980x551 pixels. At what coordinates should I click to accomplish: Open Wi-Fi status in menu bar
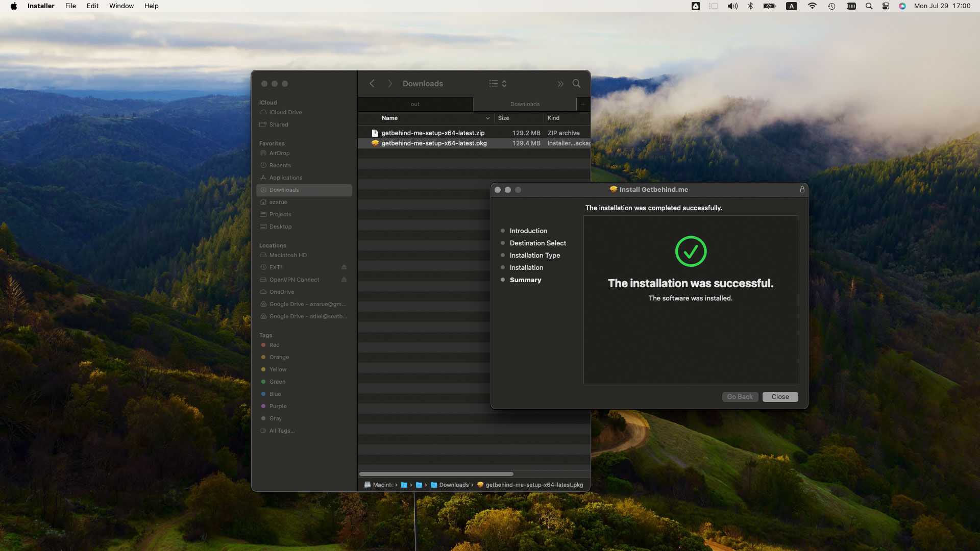(812, 6)
